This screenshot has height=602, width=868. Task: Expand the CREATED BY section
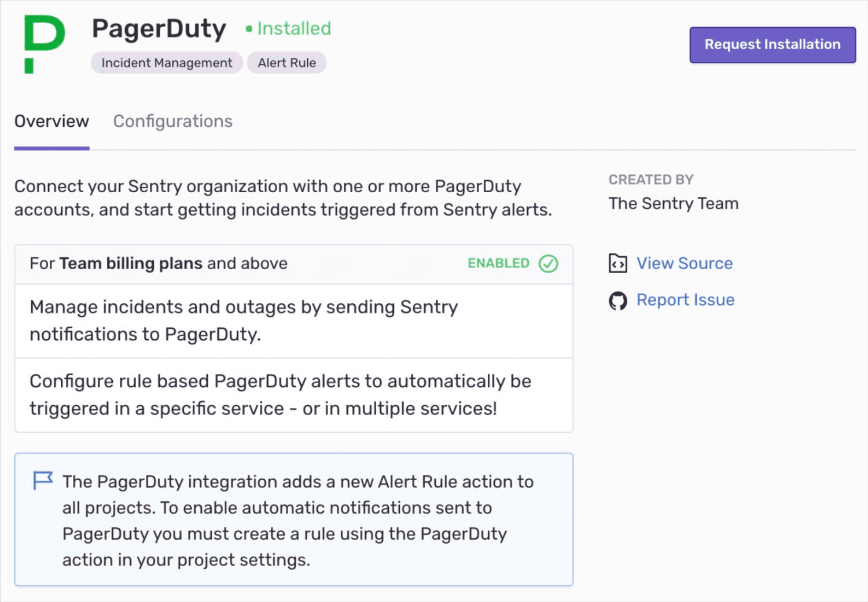[x=651, y=179]
